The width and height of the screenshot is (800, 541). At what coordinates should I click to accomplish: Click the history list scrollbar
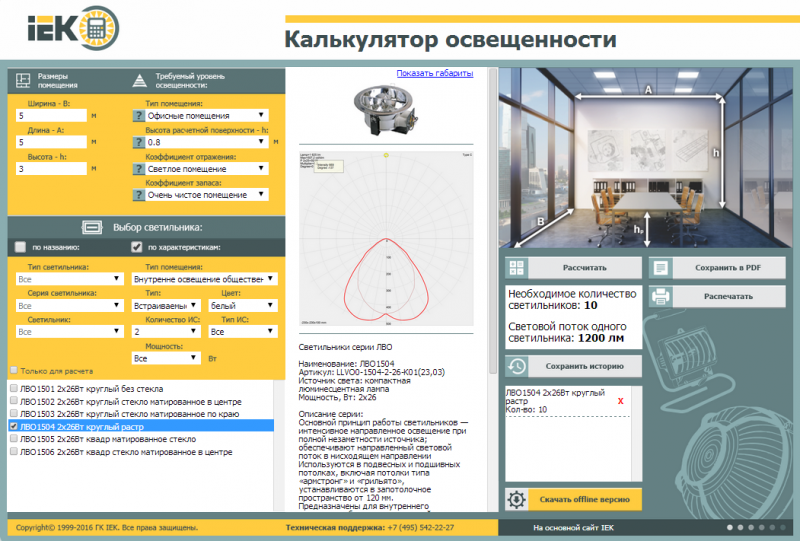click(x=637, y=434)
